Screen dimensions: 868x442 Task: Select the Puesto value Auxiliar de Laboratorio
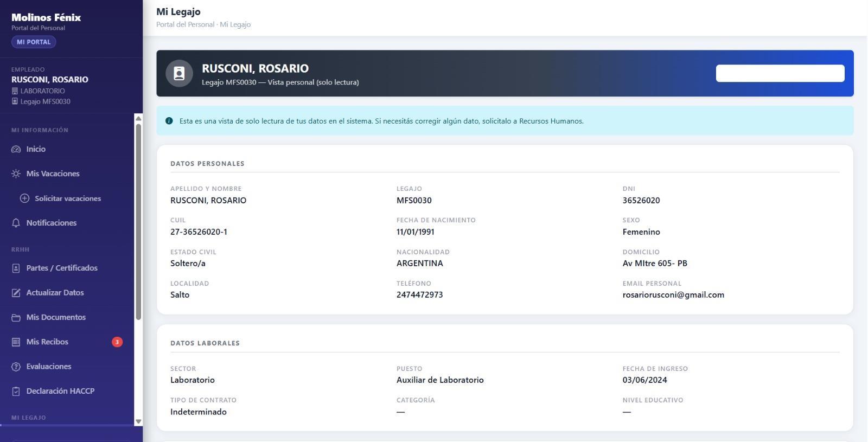[x=440, y=380]
